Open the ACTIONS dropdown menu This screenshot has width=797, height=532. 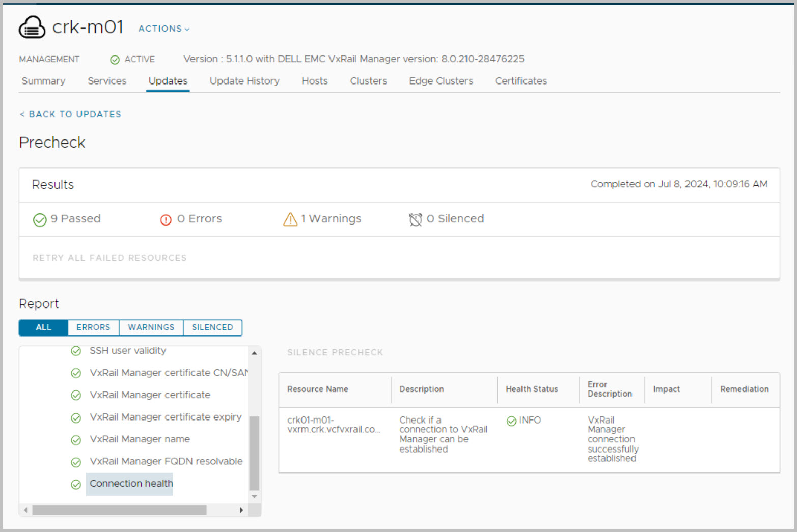163,29
